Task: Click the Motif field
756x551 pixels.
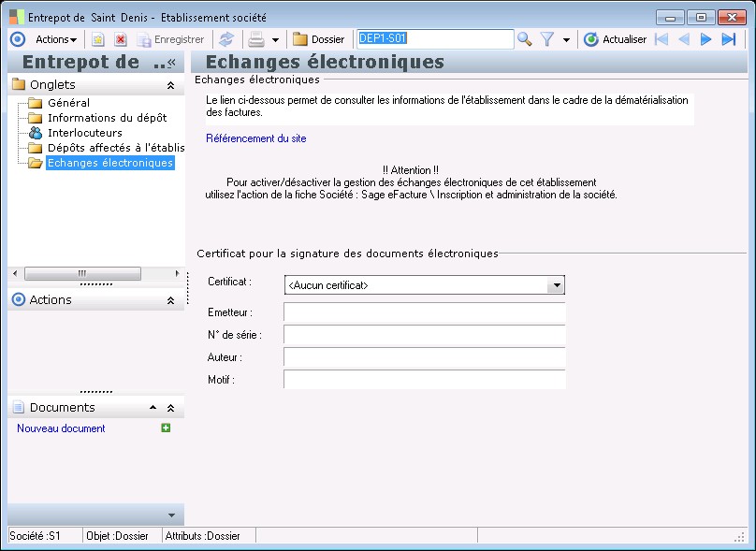Action: [424, 380]
